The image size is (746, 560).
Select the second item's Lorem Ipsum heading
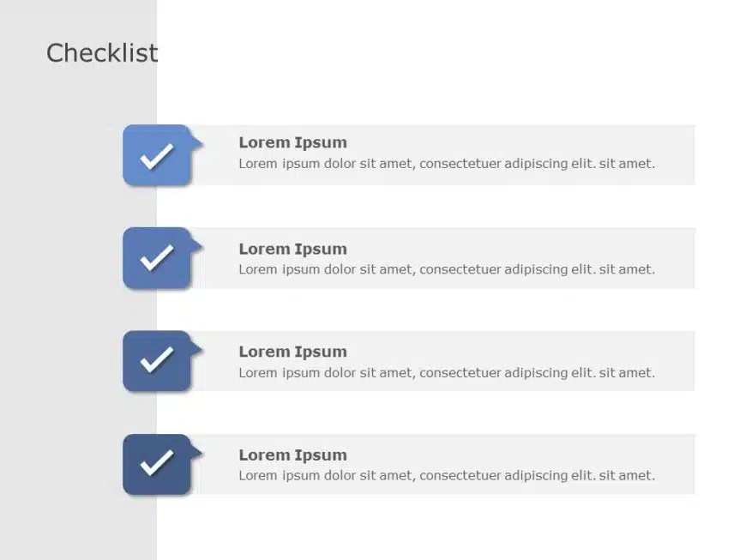point(292,249)
